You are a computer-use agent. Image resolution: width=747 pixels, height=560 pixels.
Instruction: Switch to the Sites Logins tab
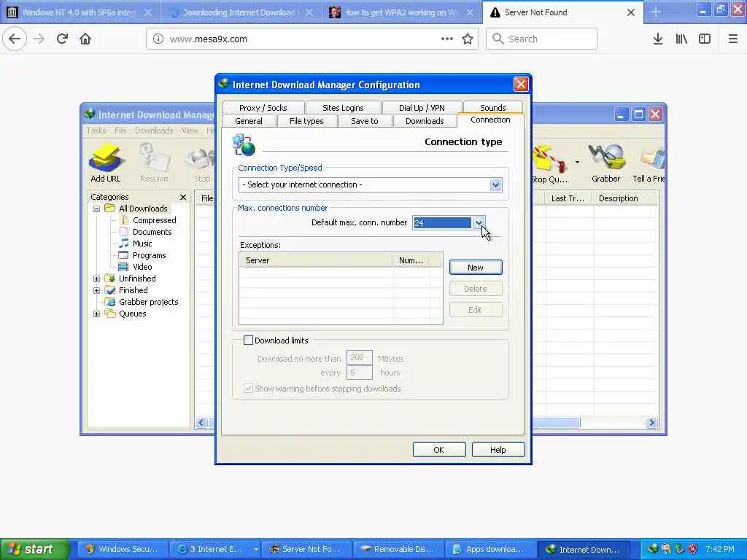click(343, 108)
